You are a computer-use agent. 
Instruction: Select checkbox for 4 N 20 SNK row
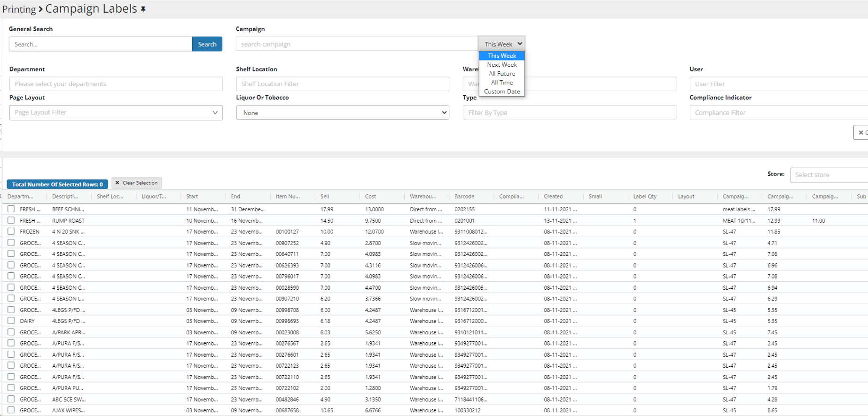tap(11, 231)
